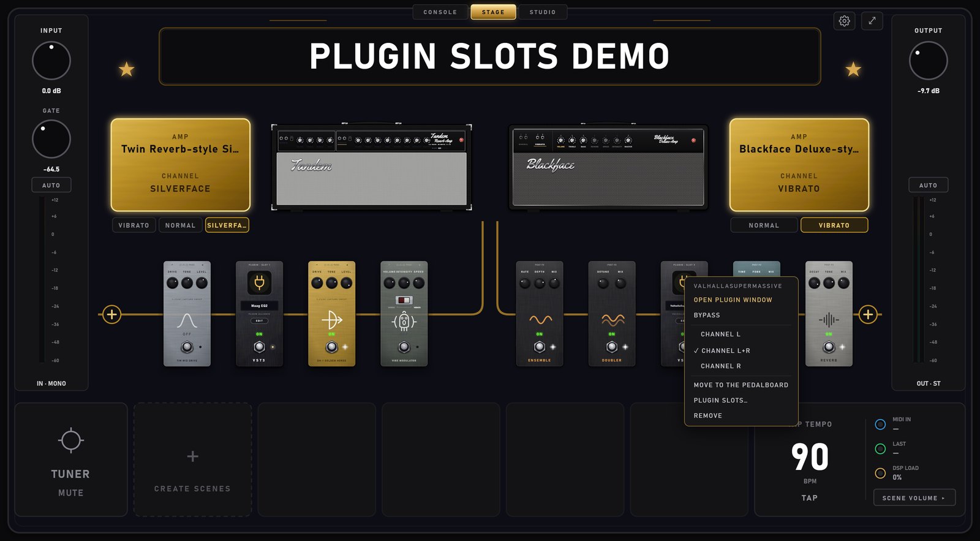Screen dimensions: 980x541
Task: Open Blackface Deluxe-style amp selector card
Action: tap(799, 165)
